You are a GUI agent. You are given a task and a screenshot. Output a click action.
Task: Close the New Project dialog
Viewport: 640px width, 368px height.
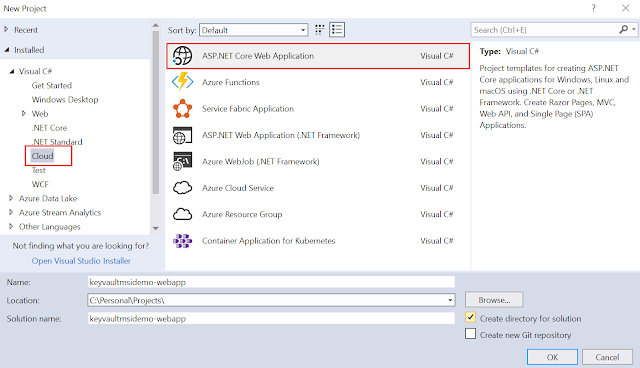(625, 8)
